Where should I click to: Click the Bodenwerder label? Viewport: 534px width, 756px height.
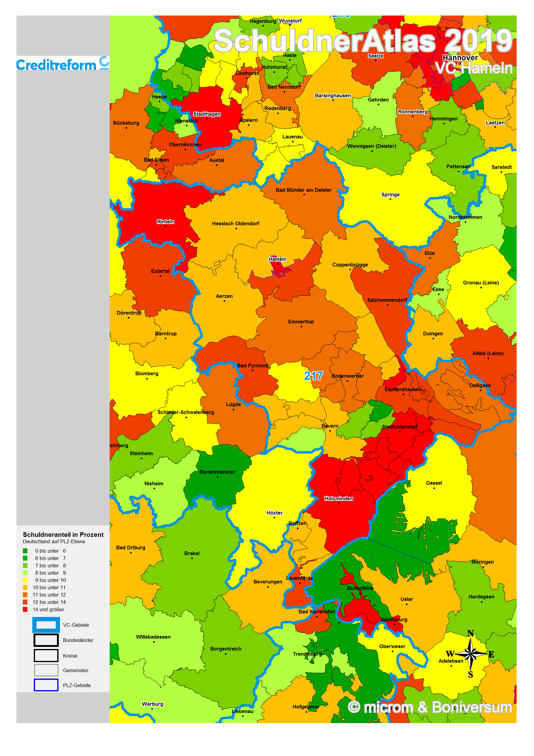347,376
